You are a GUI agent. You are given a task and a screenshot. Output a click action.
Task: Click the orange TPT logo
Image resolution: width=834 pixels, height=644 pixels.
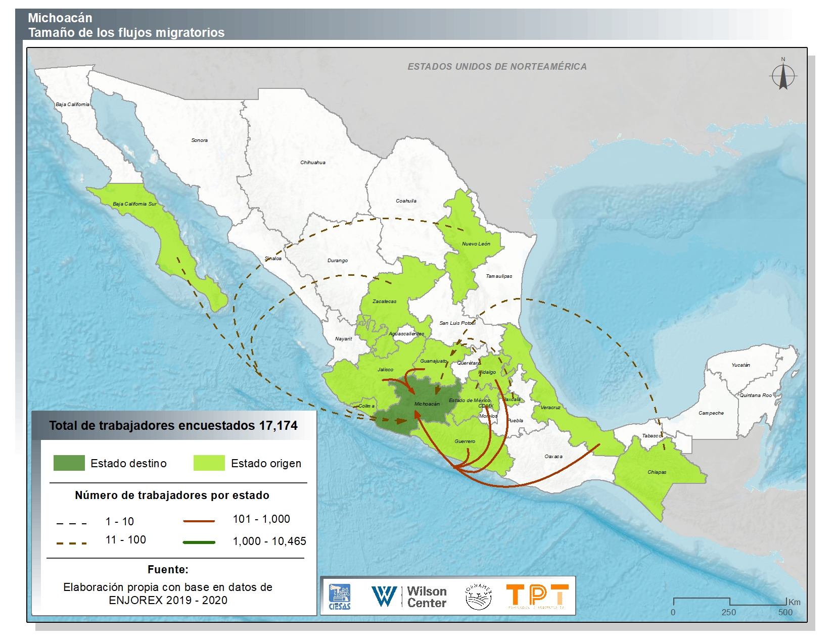(x=537, y=596)
